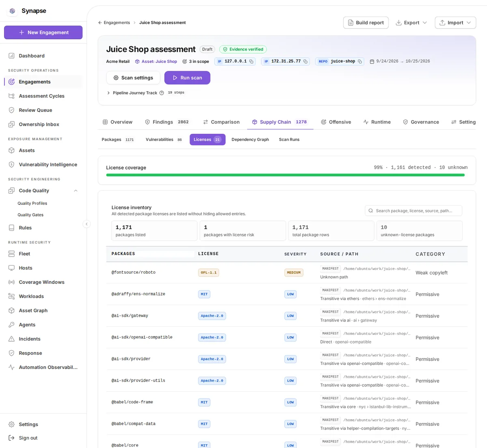Viewport: 487px width, 448px height.
Task: Open Scan settings
Action: tap(133, 78)
